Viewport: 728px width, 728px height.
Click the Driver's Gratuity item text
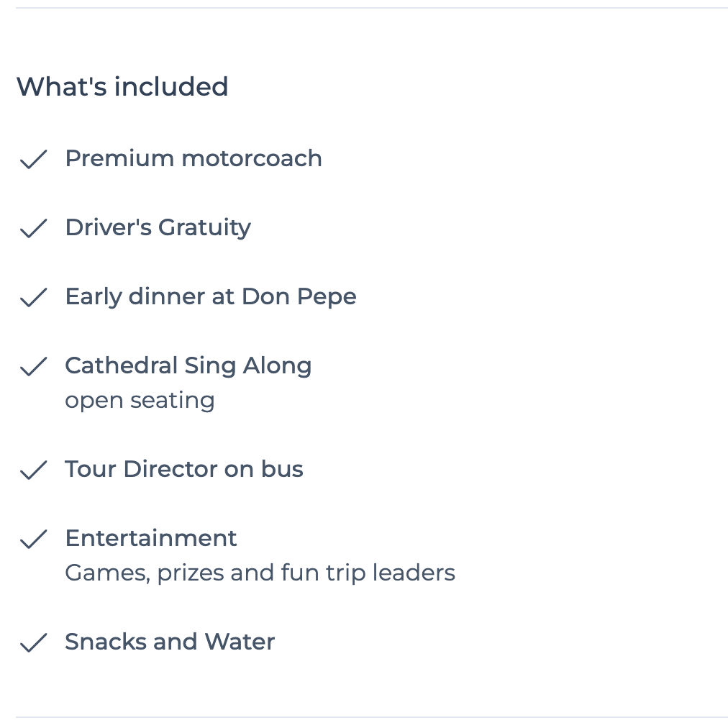[158, 228]
